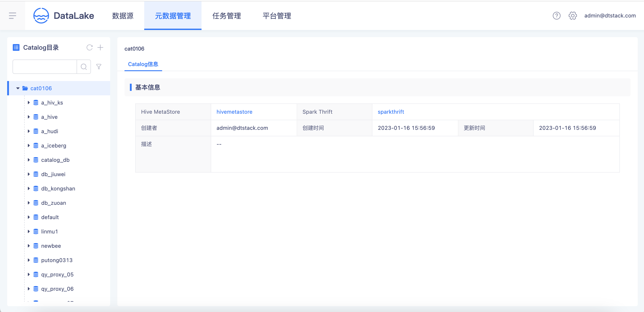Select the a_hudi tree item

click(49, 131)
